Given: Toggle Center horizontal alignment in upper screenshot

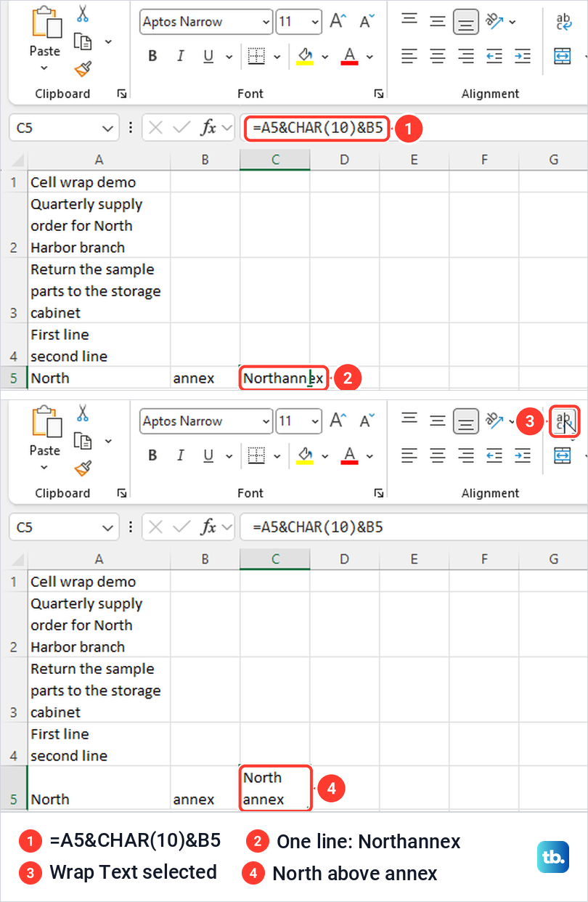Looking at the screenshot, I should pos(438,56).
